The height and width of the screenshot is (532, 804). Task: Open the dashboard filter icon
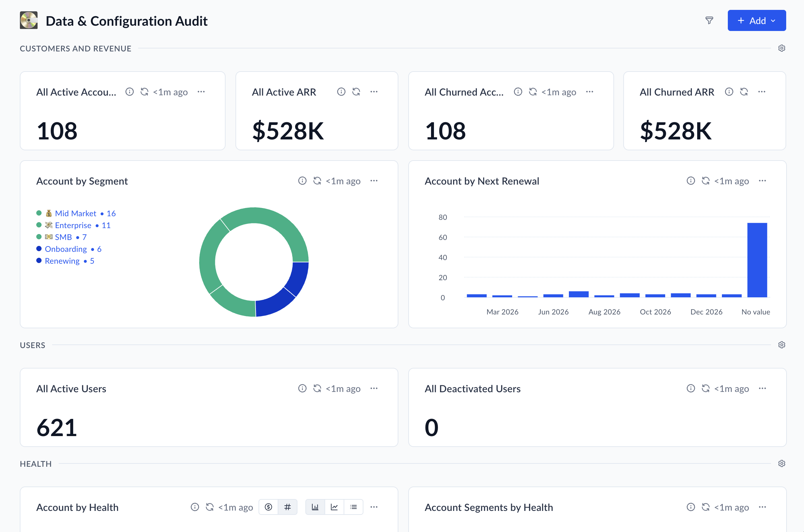709,21
